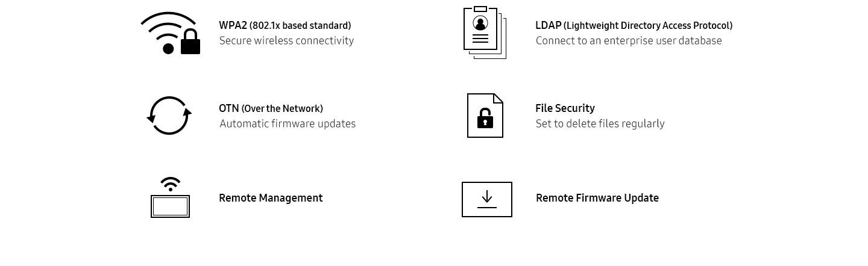Select the LDAP Lightweight Directory Access Protocol heading

[x=634, y=25]
